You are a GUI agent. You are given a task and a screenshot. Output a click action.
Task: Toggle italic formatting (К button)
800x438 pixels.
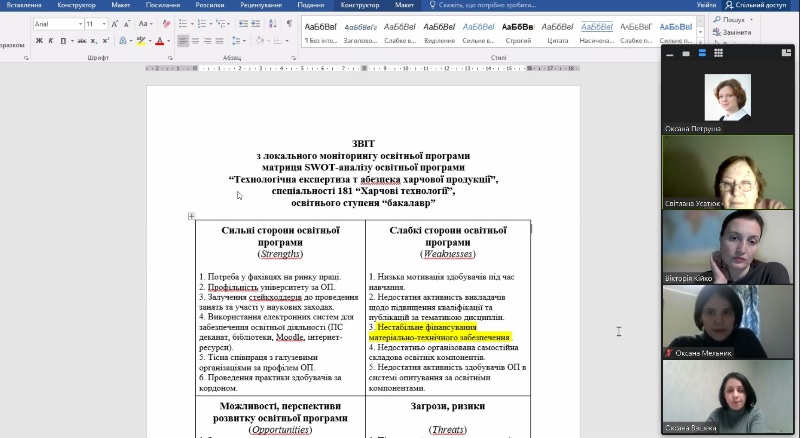(x=50, y=41)
